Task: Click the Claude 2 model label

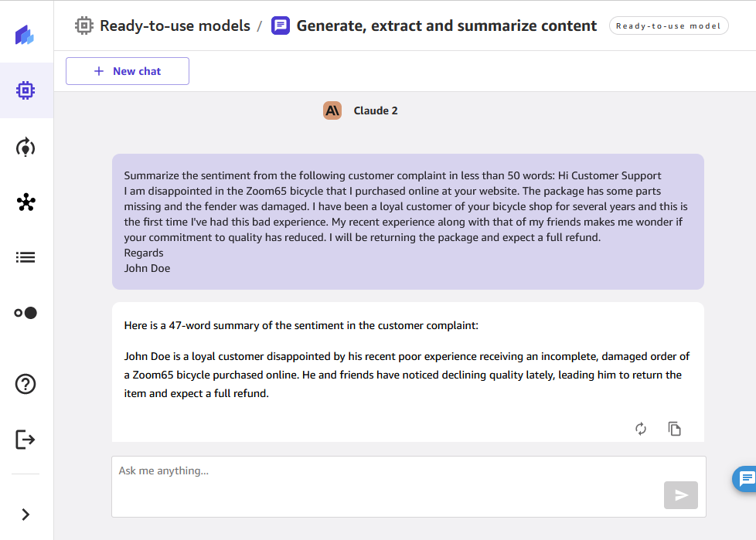Action: [376, 110]
